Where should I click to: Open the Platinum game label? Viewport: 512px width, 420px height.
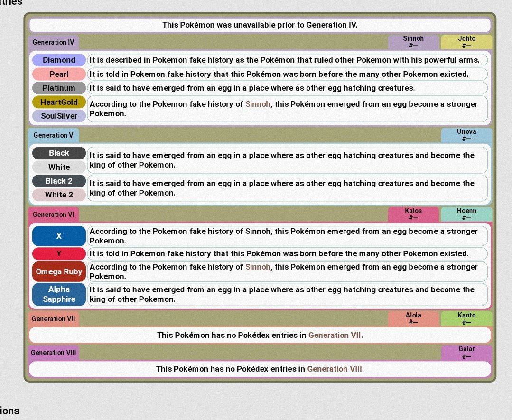pos(59,88)
